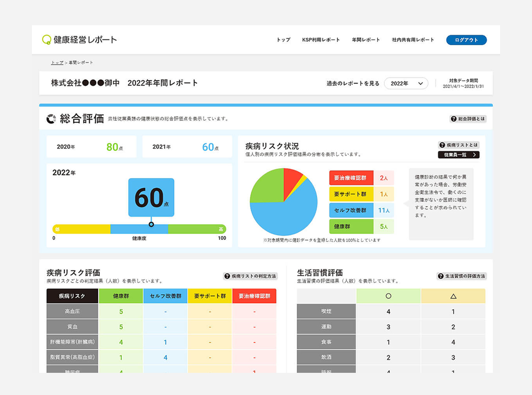Open the 2022年 past report dropdown
532x395 pixels.
click(x=406, y=83)
